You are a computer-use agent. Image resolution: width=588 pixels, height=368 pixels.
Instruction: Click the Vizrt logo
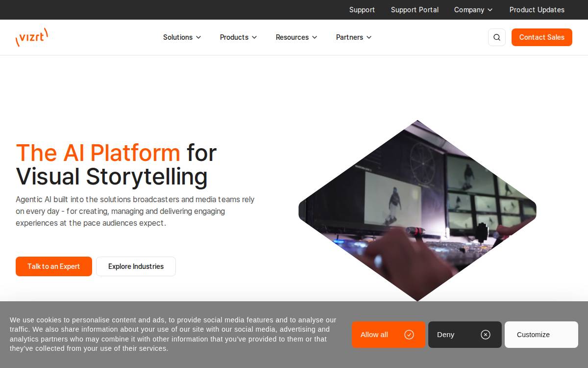(x=32, y=37)
